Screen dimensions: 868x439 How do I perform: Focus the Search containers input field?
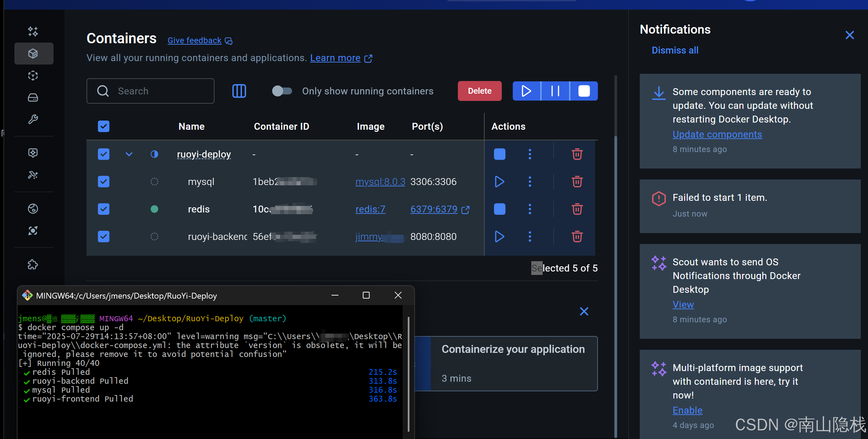pos(150,91)
